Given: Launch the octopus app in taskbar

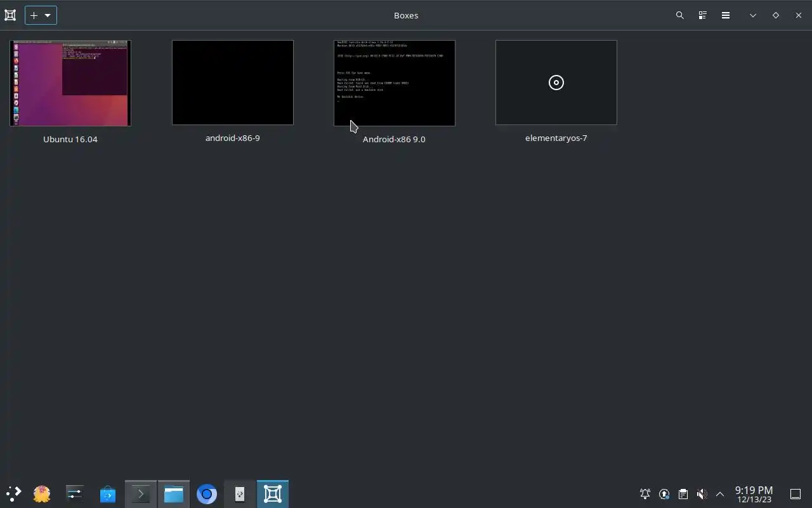Looking at the screenshot, I should (x=42, y=494).
